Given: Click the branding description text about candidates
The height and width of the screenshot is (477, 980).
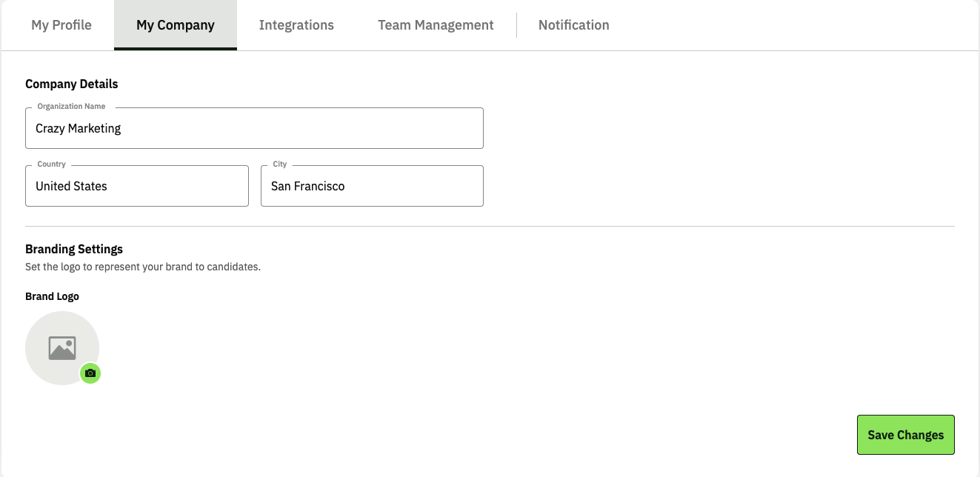Looking at the screenshot, I should point(143,267).
